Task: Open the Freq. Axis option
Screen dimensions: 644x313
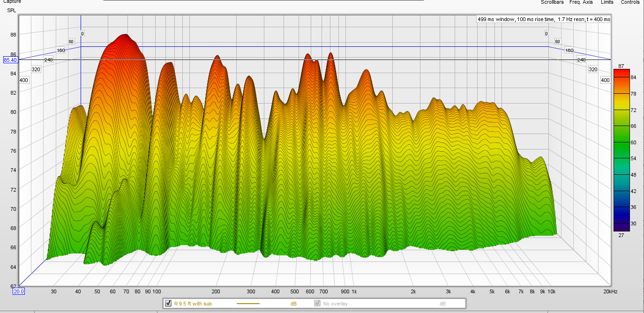Action: (x=581, y=2)
